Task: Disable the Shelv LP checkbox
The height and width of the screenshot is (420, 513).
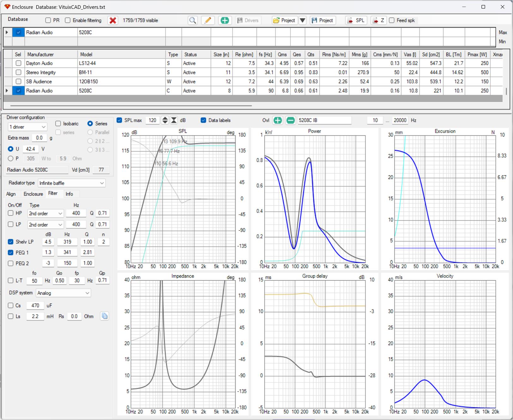Action: (x=11, y=242)
